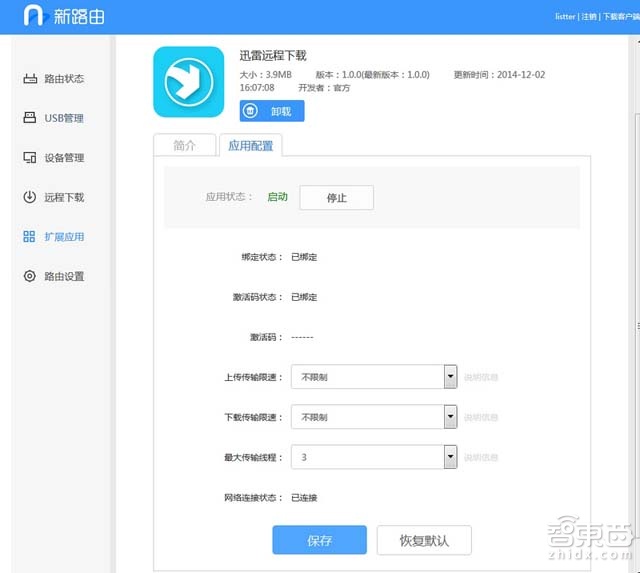Click trash icon on 卸载 button
640x573 pixels.
click(250, 111)
